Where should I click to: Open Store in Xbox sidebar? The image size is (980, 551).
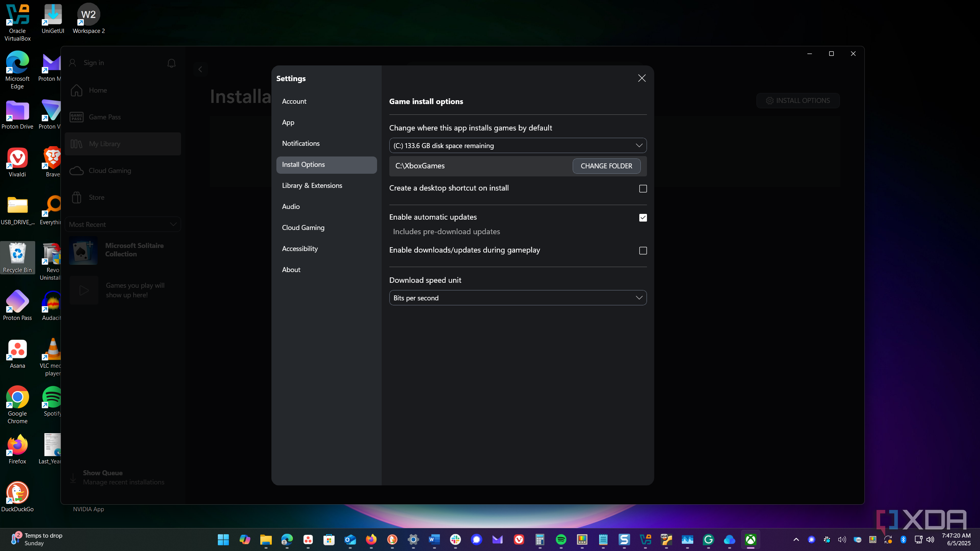(x=123, y=197)
